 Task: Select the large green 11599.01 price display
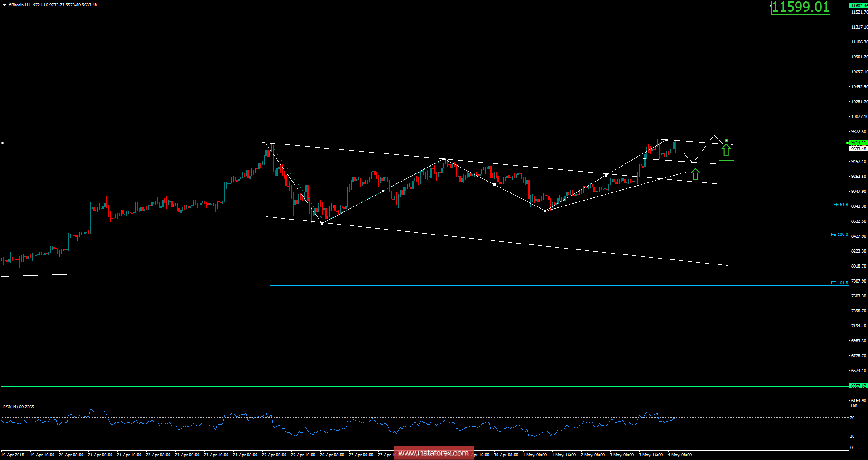(801, 7)
